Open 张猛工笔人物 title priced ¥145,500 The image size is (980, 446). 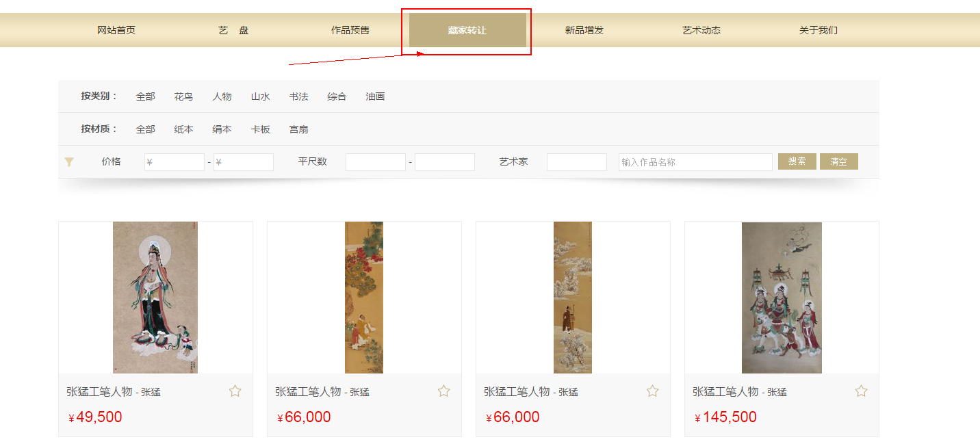[740, 392]
